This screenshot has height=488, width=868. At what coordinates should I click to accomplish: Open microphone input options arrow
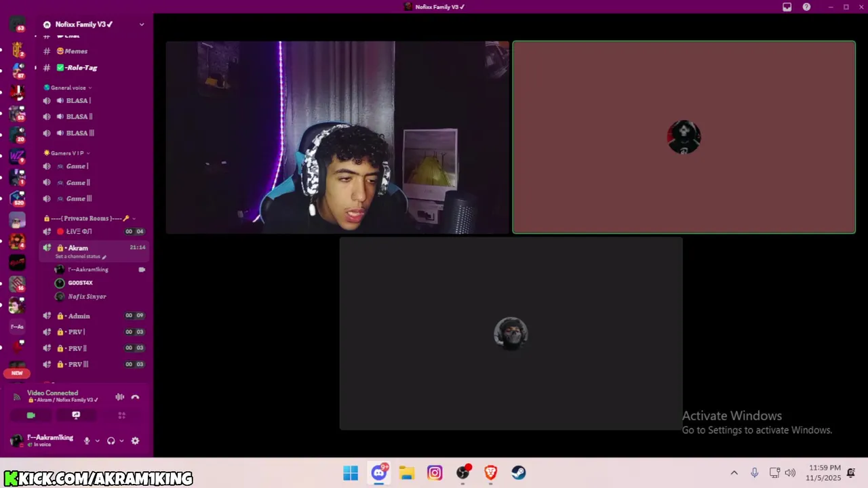pyautogui.click(x=97, y=441)
